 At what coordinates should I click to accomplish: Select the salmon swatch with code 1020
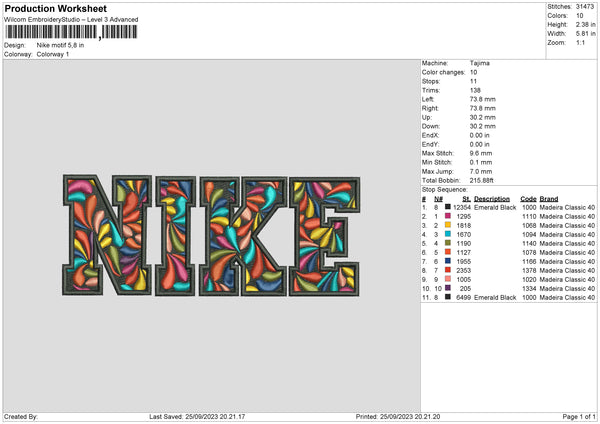coord(447,279)
